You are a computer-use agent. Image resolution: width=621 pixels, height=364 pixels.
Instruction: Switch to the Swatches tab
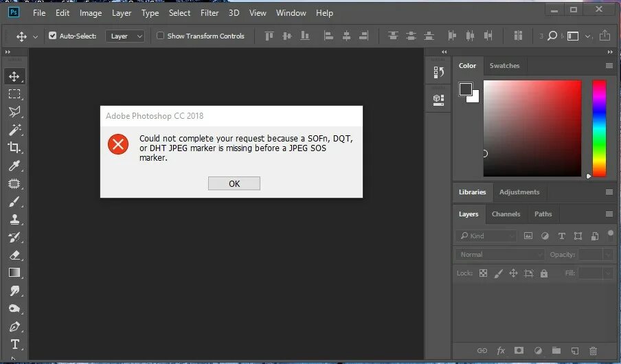pos(504,66)
